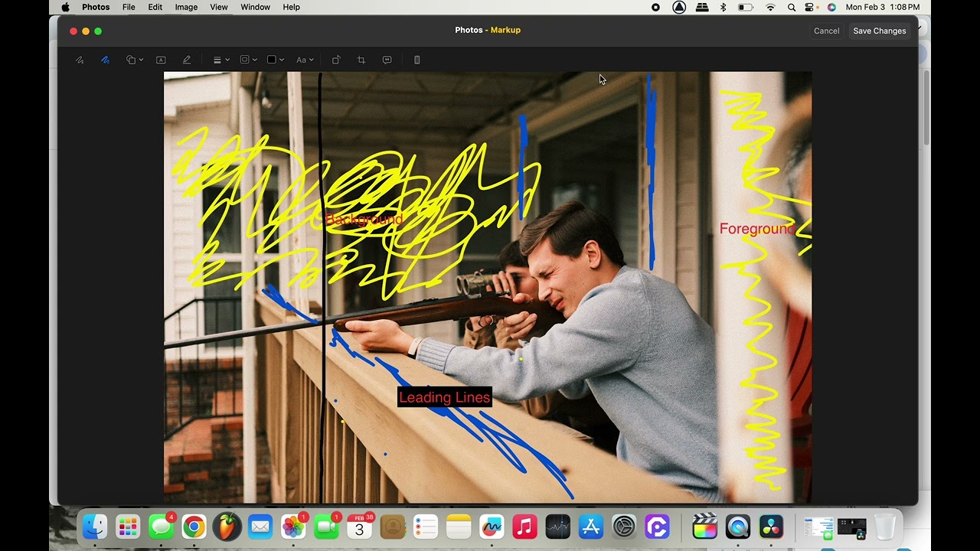Open the Aa Text Style menu
This screenshot has width=980, height=551.
click(305, 60)
